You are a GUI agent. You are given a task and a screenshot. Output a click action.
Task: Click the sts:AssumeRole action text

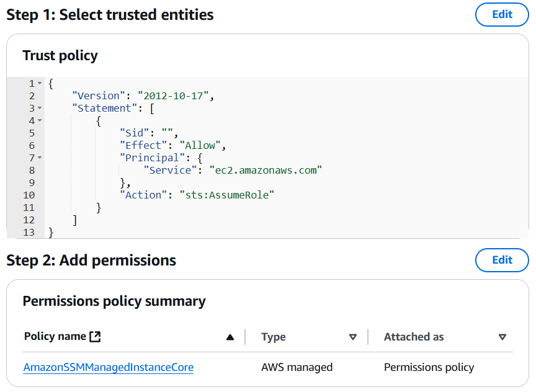pos(227,195)
